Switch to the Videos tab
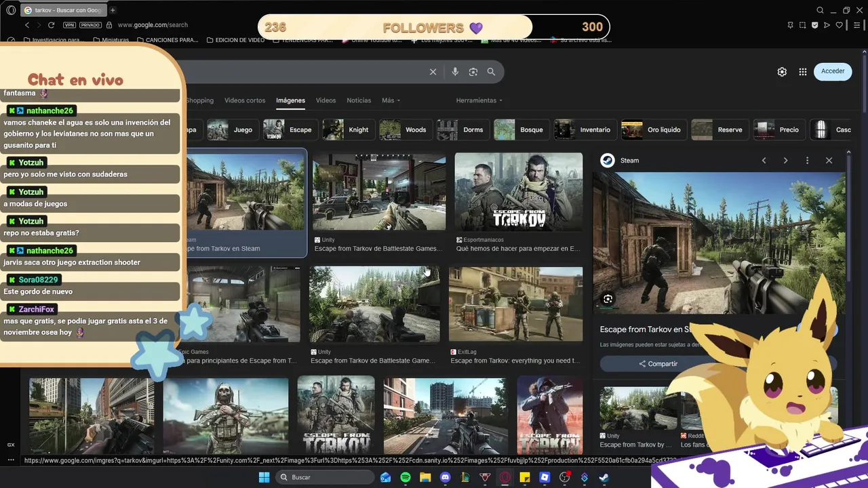The width and height of the screenshot is (868, 488). 325,100
